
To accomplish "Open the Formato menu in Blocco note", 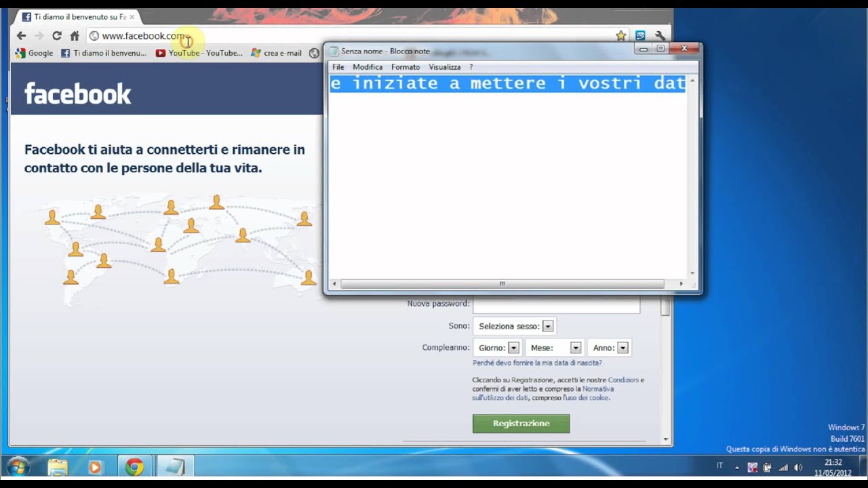I will point(406,67).
